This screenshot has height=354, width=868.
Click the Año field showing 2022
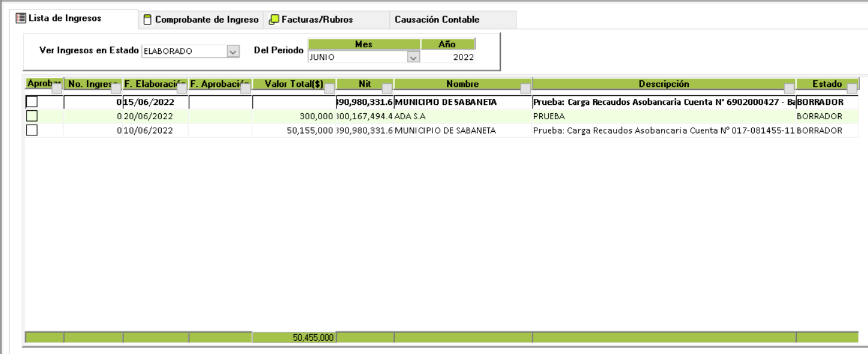449,58
